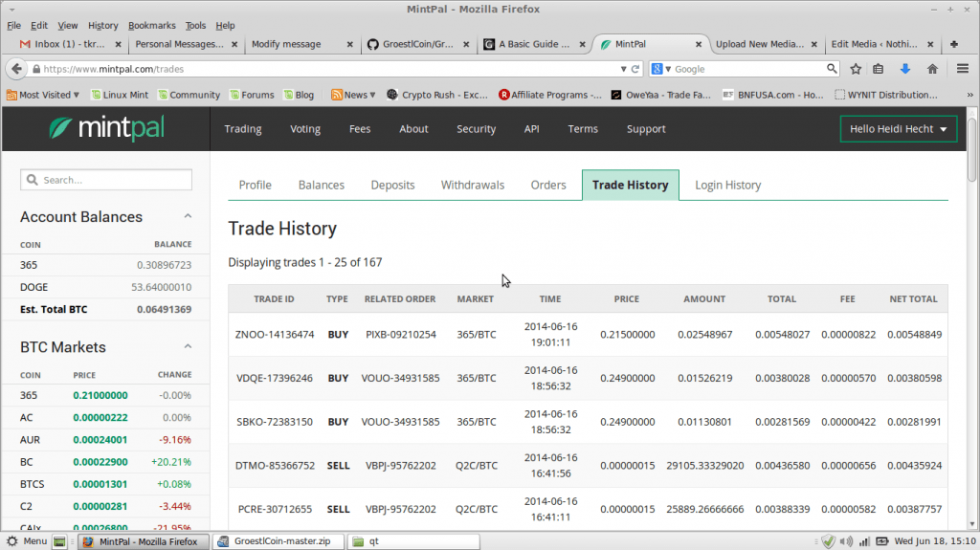980x550 pixels.
Task: Open the bookmarks list icon
Action: (x=879, y=69)
